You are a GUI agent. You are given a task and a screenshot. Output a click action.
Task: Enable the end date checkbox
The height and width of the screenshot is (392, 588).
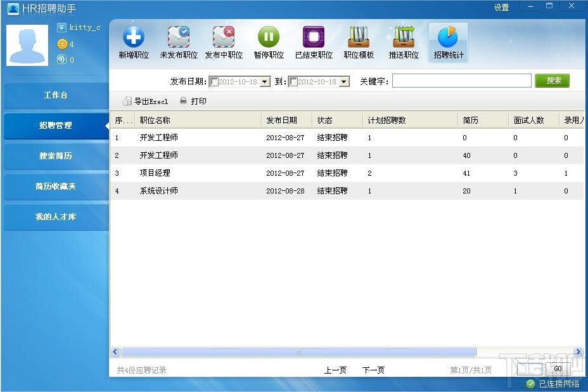[293, 81]
